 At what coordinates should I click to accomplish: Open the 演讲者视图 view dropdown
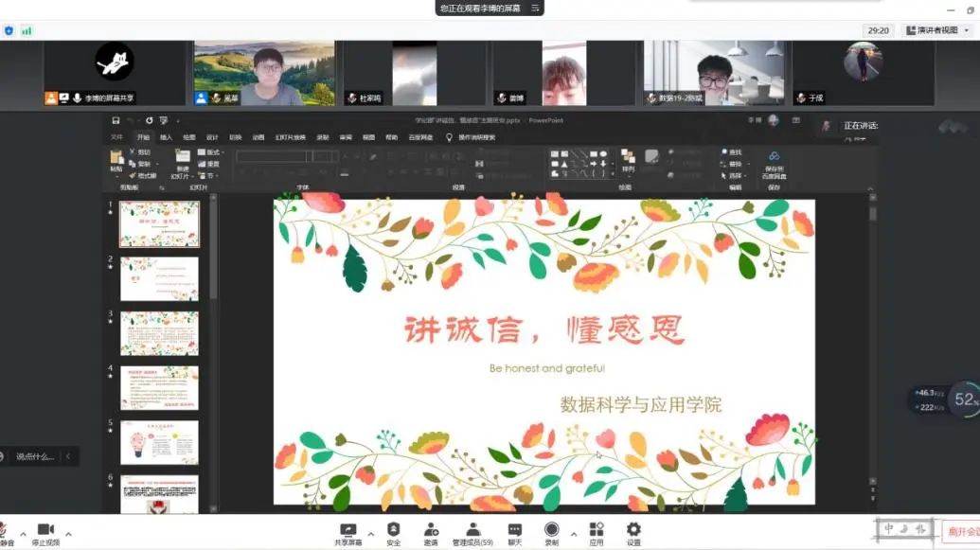pyautogui.click(x=936, y=30)
